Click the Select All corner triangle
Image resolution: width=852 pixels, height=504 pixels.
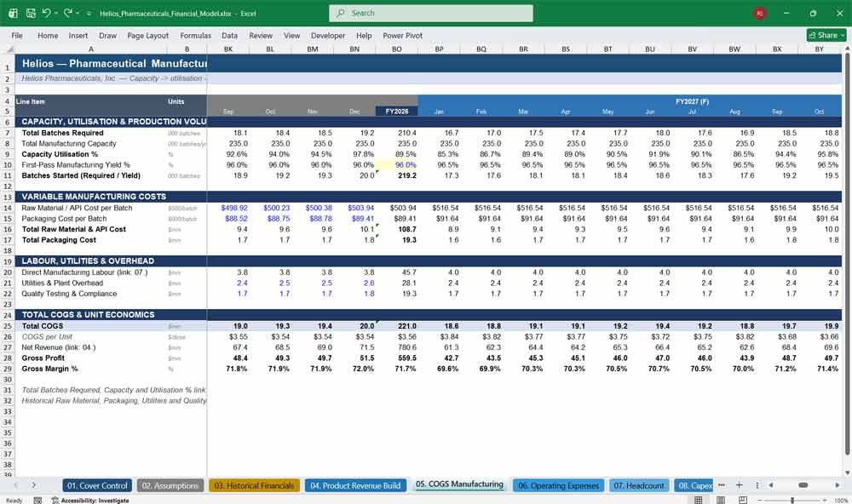(x=9, y=49)
